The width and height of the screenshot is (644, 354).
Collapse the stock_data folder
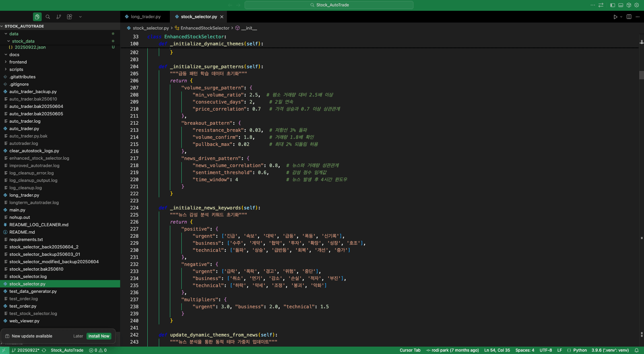tap(60, 41)
